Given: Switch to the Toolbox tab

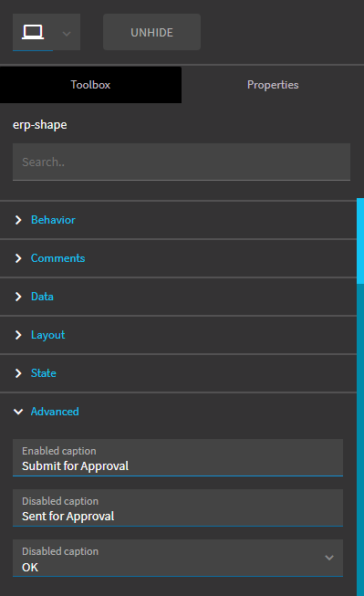Looking at the screenshot, I should coord(90,85).
